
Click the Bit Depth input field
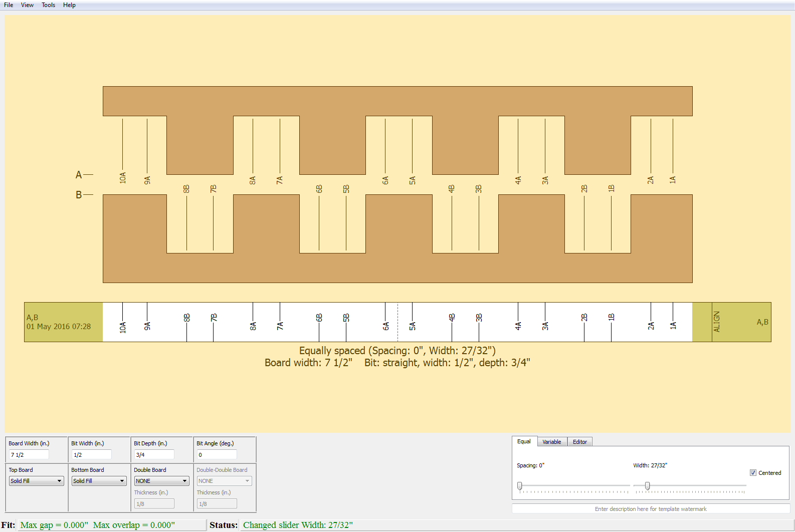[x=154, y=455]
